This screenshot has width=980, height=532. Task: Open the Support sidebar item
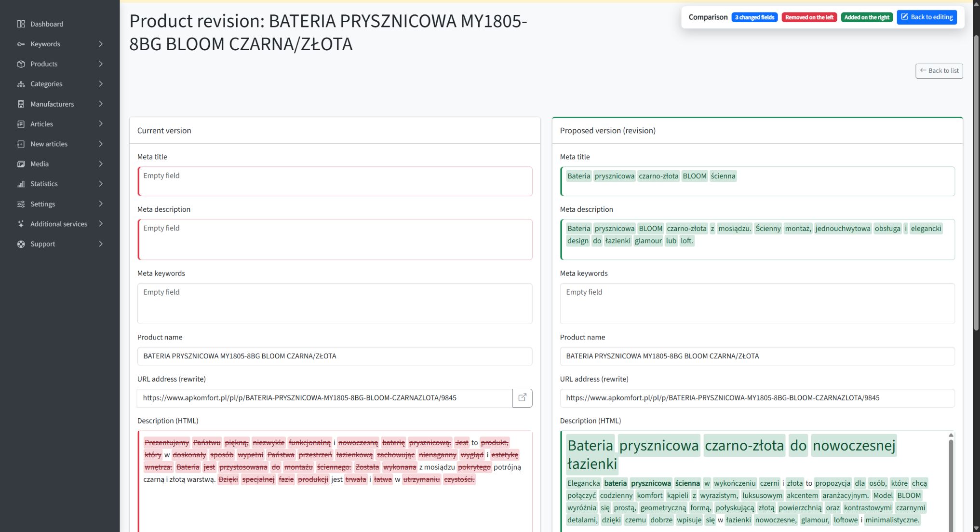click(x=60, y=244)
